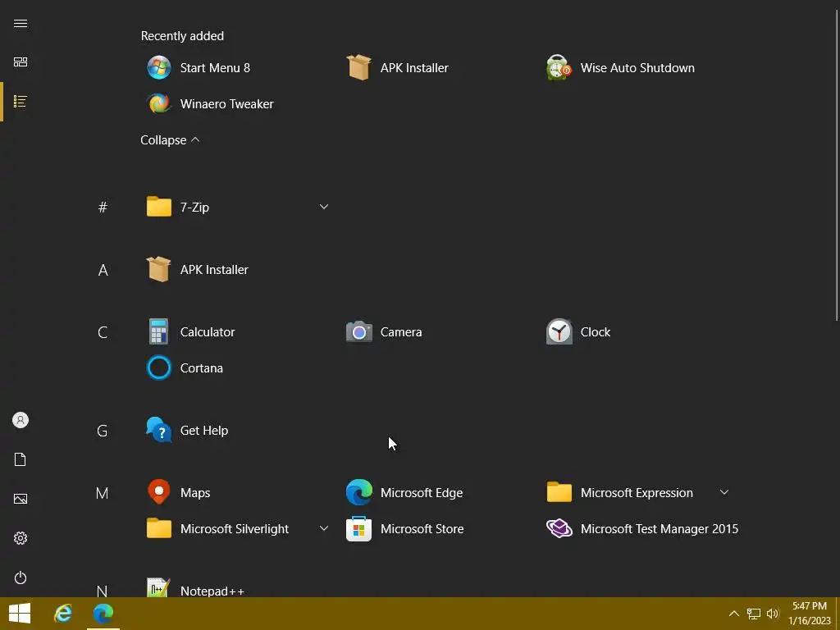Click the Power button icon

point(21,577)
